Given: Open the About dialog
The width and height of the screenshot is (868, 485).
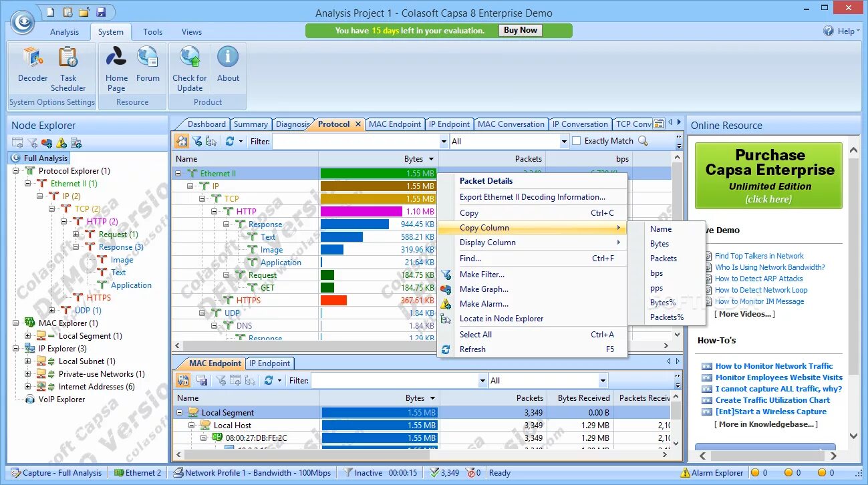Looking at the screenshot, I should 228,64.
